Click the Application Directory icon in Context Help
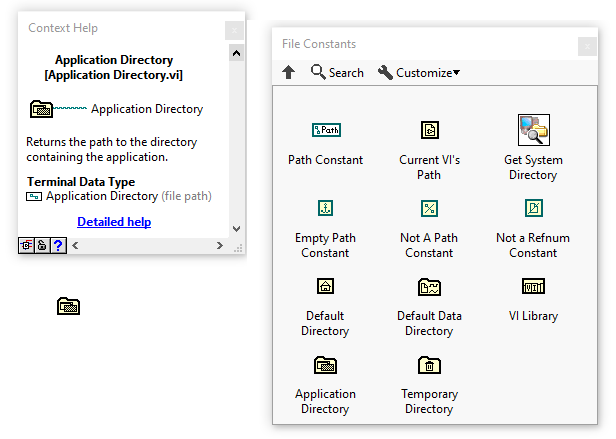 tap(41, 109)
